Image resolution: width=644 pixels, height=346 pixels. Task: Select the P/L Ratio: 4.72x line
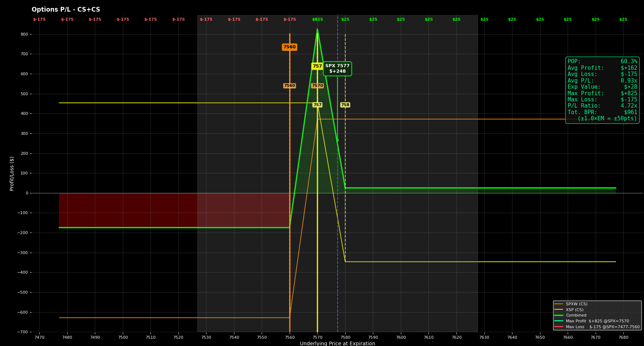point(602,106)
